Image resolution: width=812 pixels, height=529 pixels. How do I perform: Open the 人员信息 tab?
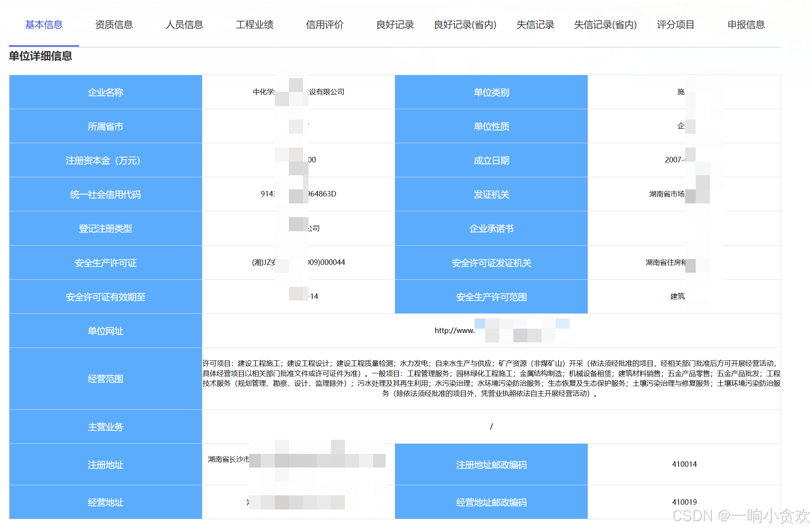[184, 25]
